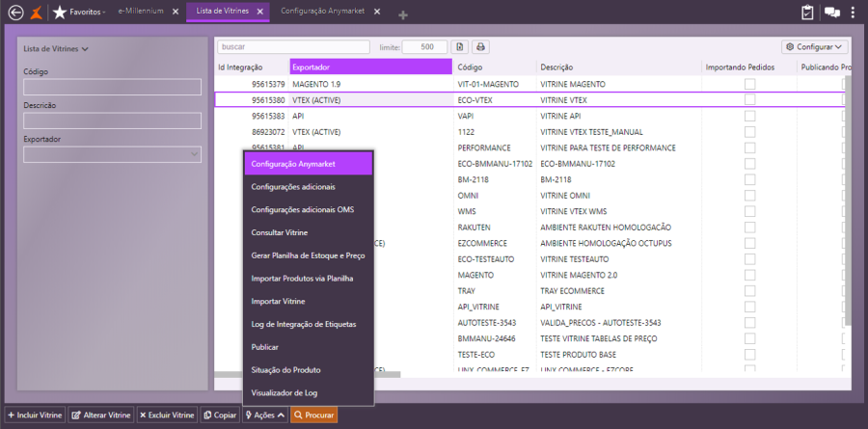868x429 pixels.
Task: Choose Importar Vitrine menu entry
Action: point(309,301)
